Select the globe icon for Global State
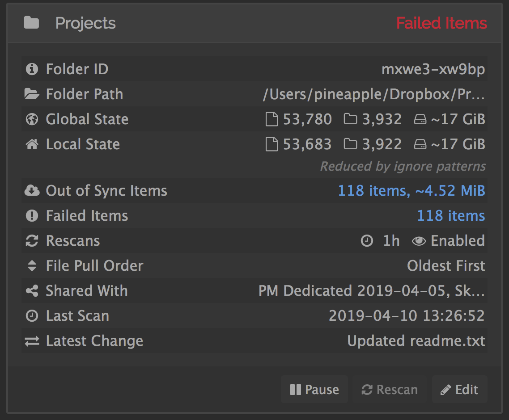 (x=31, y=119)
